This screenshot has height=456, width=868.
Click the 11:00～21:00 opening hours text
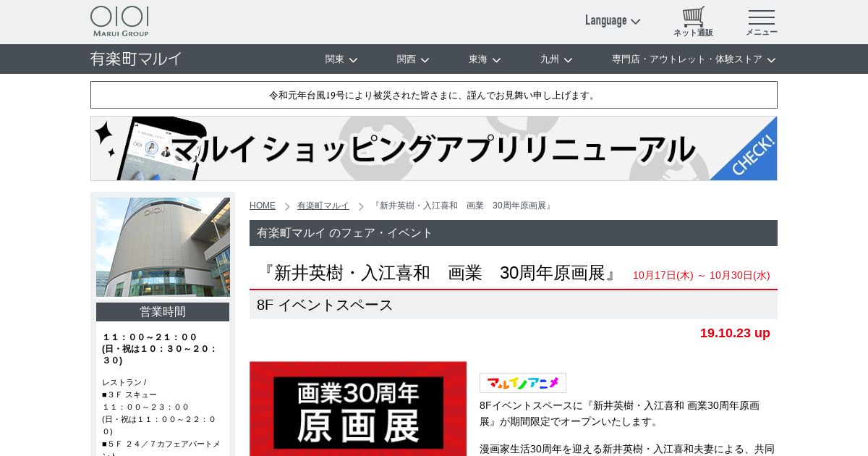coord(150,337)
